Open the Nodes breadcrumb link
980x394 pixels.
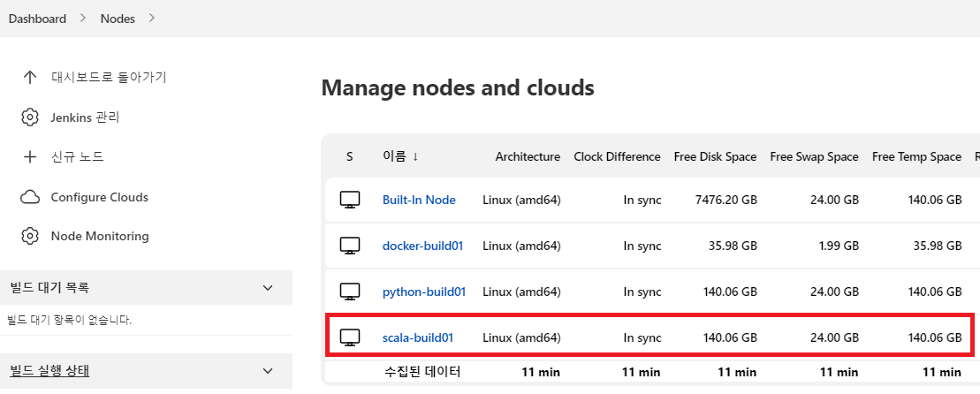(118, 19)
